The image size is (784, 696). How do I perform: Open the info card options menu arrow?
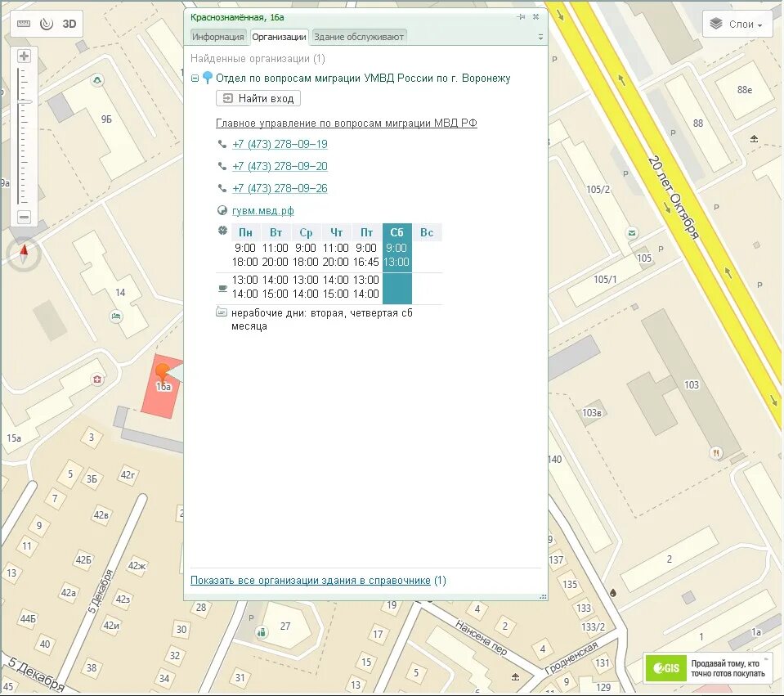point(540,37)
